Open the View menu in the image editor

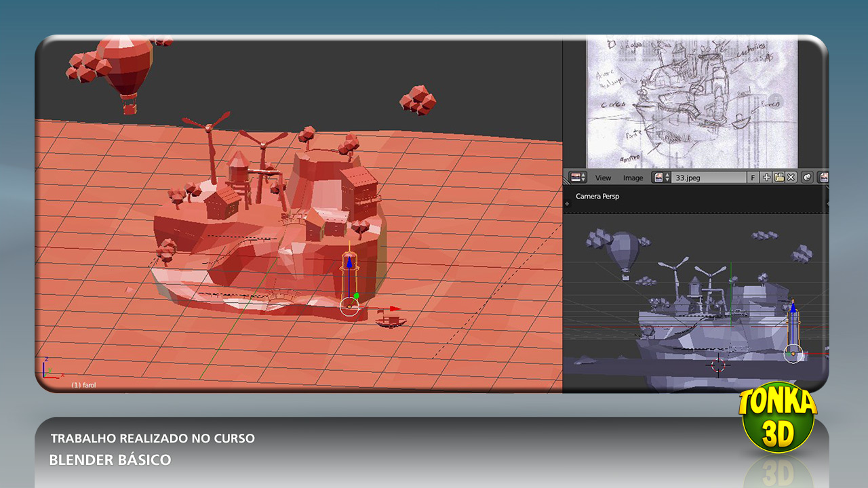click(x=602, y=178)
